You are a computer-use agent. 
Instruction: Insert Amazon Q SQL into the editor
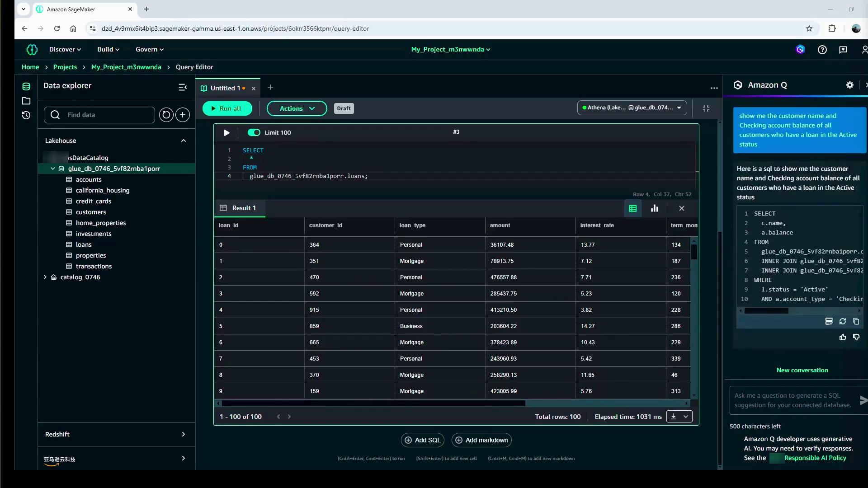(829, 321)
